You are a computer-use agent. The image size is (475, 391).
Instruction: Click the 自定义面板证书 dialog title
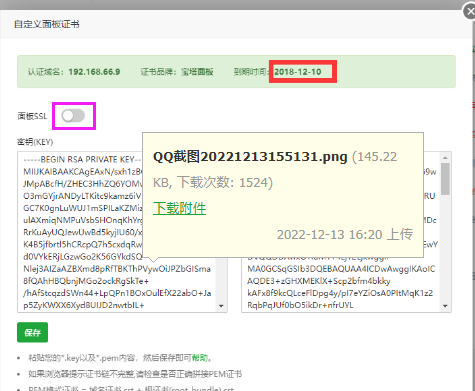click(47, 24)
